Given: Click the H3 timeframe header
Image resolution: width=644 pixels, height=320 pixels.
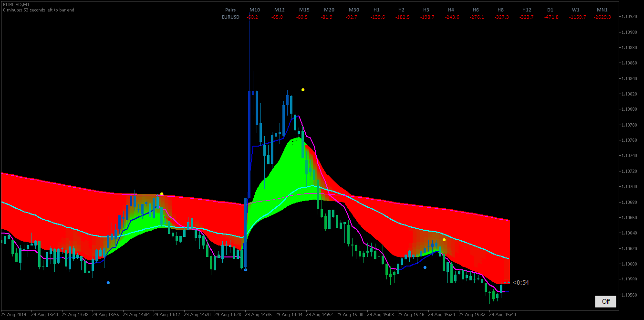Looking at the screenshot, I should (x=426, y=10).
